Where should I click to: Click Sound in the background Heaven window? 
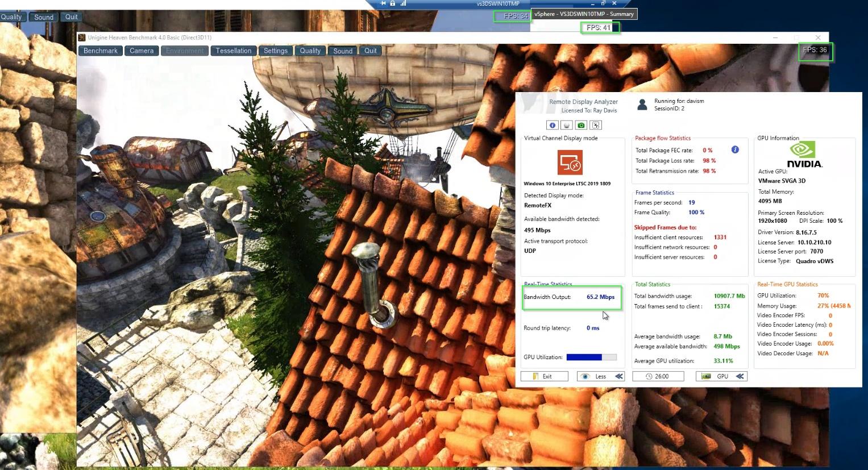(44, 17)
